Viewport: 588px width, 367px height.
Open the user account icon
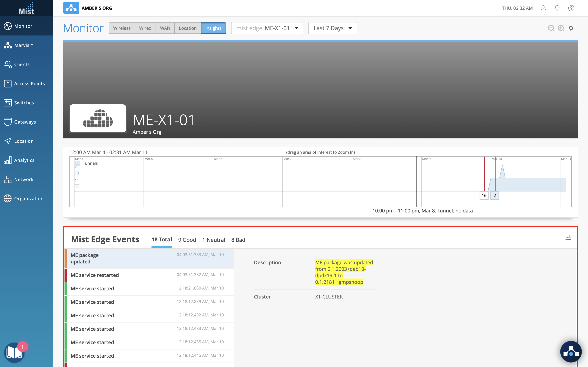pos(543,8)
